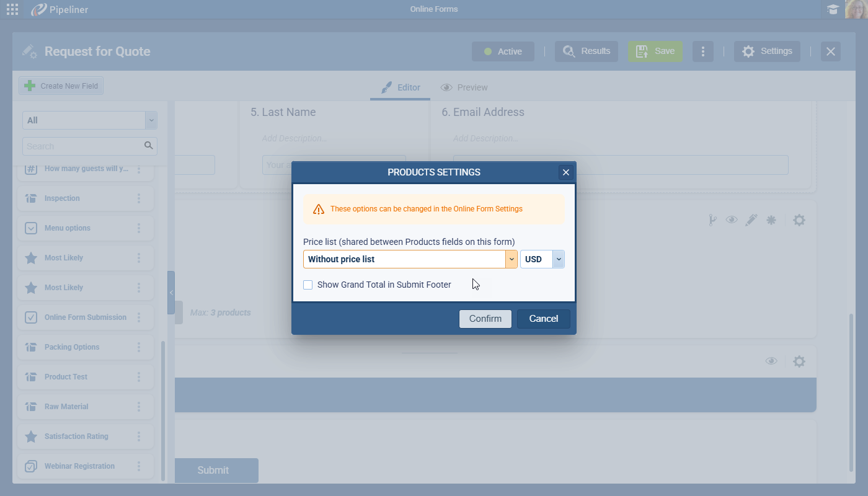Toggle the eye visibility icon on products field
Viewport: 868px width, 496px height.
coord(732,220)
